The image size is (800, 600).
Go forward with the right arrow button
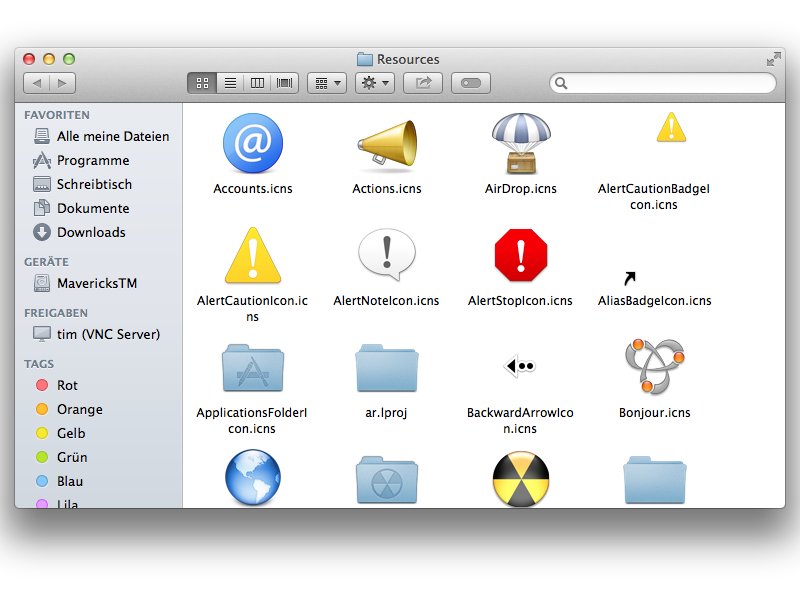[x=63, y=83]
